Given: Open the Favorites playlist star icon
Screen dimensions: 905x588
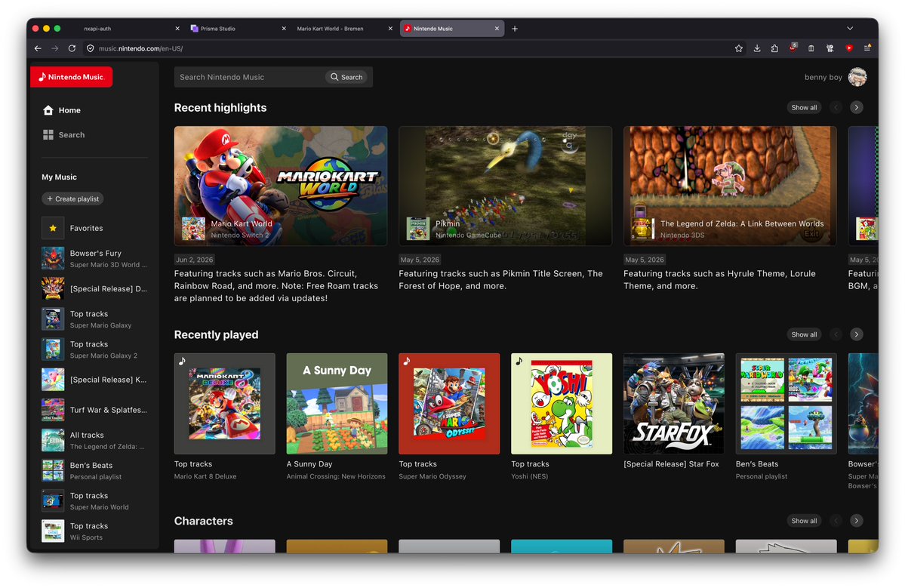Looking at the screenshot, I should click(x=53, y=228).
